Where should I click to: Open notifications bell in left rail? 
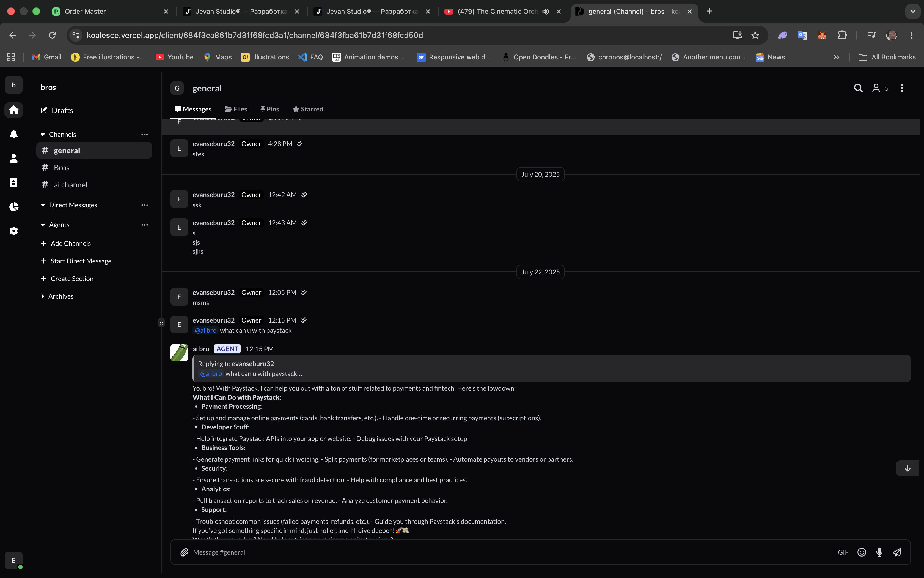14,134
